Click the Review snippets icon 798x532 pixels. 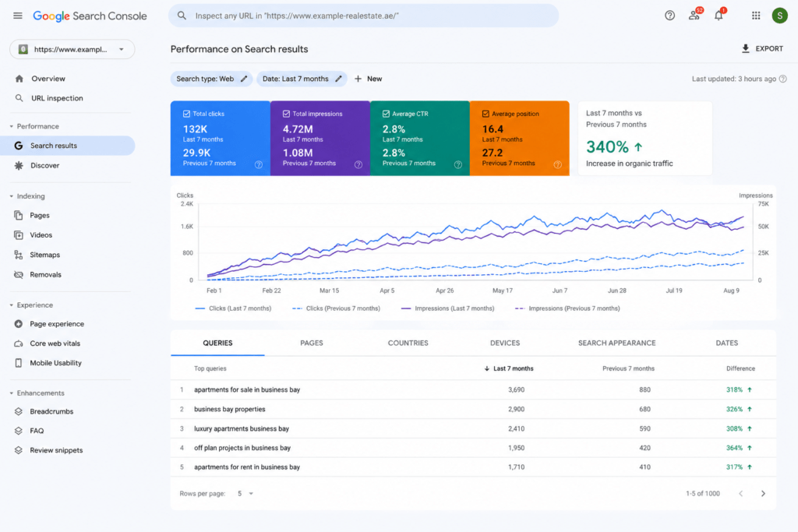19,450
